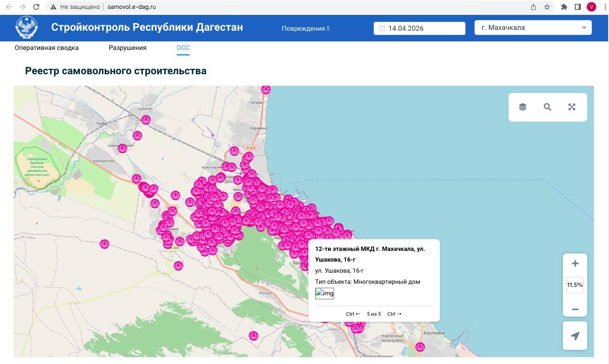Click the Dagestan coat of arms logo
The height and width of the screenshot is (364, 609).
coord(26,28)
